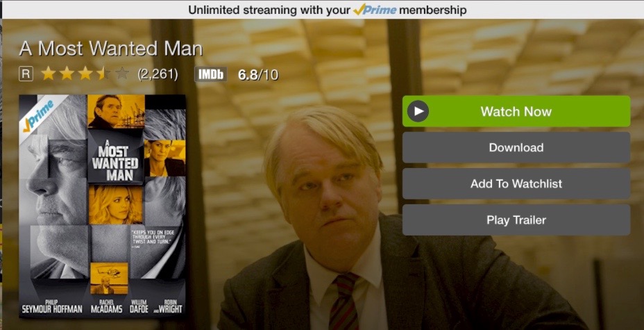Click the Download button
This screenshot has height=330, width=644.
coord(516,147)
